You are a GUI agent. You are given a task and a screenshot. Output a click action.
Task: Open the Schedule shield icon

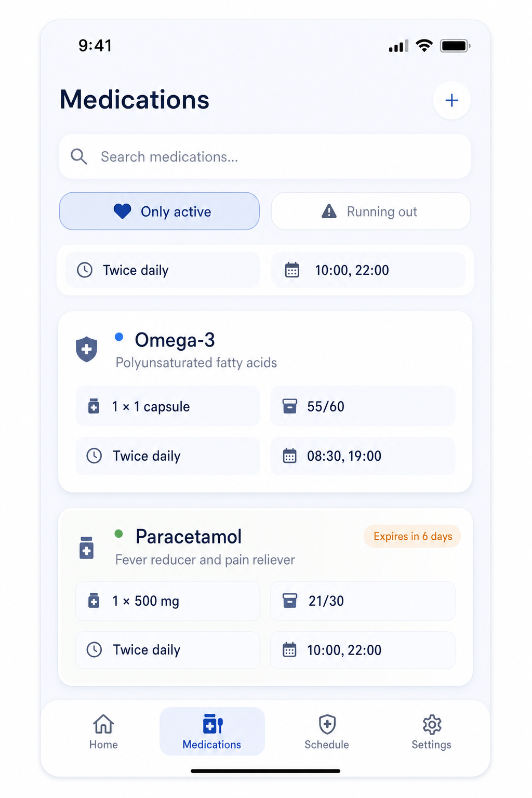click(327, 724)
